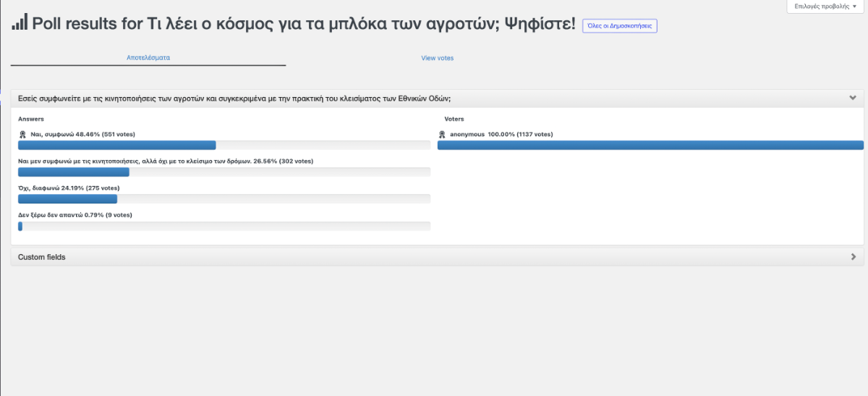Open the "Επιλογές προβολής" dropdown
Image resolution: width=868 pixels, height=396 pixels.
click(825, 6)
